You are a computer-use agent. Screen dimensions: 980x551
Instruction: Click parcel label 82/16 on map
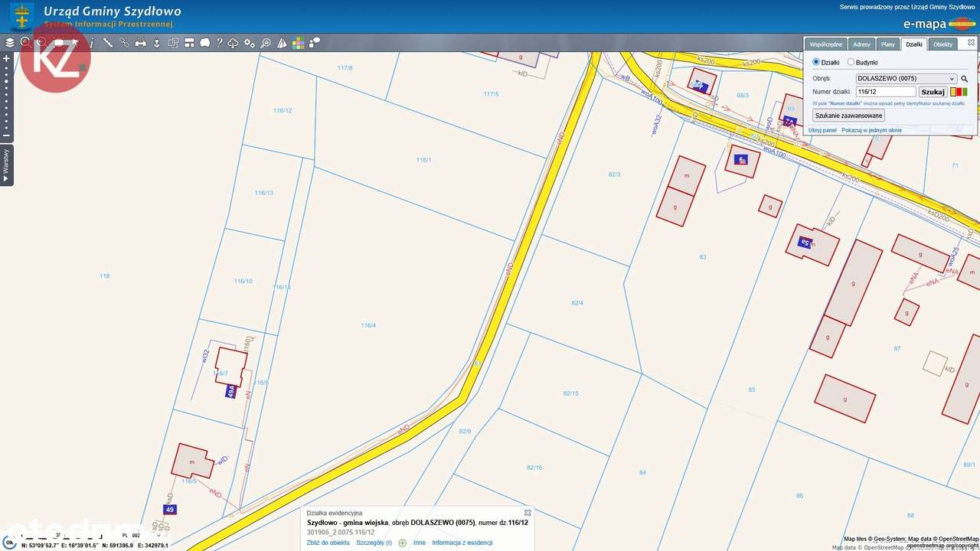(x=534, y=468)
